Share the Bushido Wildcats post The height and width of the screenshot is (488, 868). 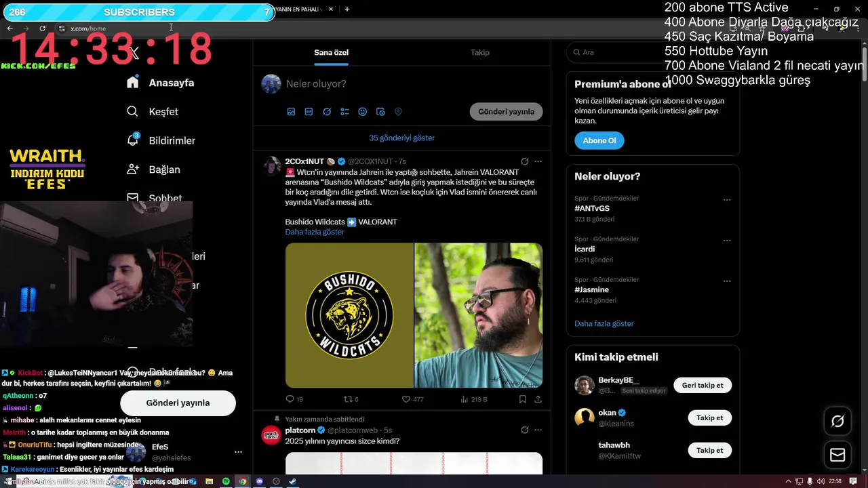(538, 399)
